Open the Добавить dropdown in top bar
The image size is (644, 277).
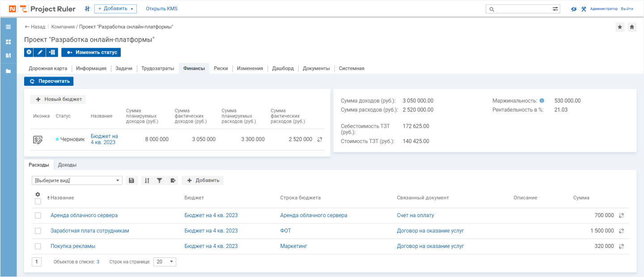[115, 9]
